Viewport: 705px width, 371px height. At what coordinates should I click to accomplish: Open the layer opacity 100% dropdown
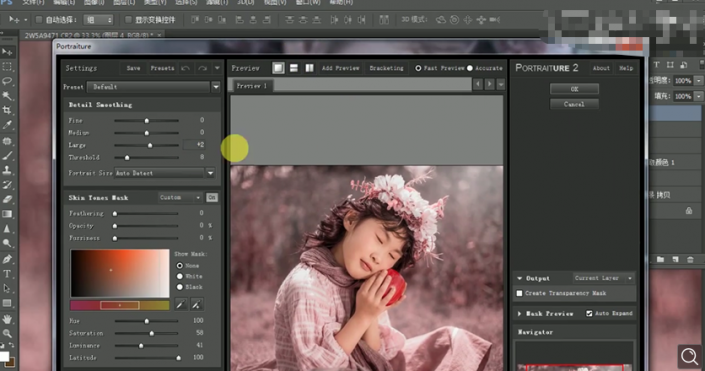tap(699, 81)
